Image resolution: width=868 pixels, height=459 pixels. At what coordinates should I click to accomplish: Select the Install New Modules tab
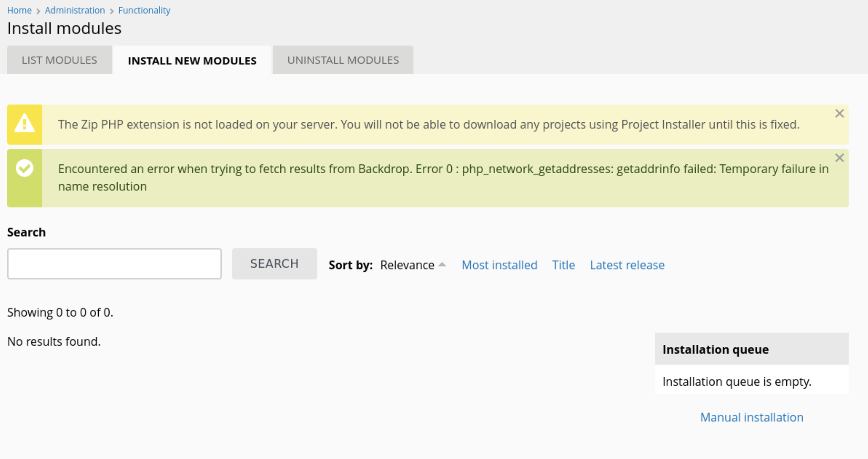coord(192,61)
